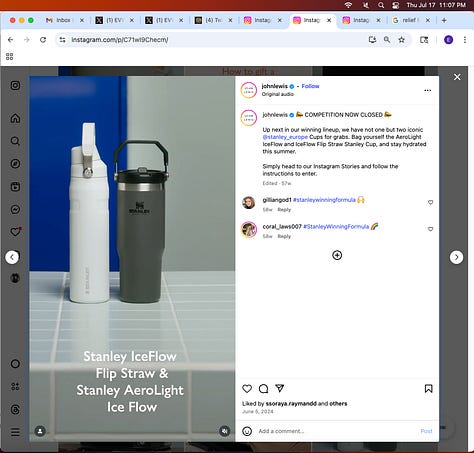Open apps grid in bookmarks bar
Viewport: 474px width, 453px height.
point(10,57)
